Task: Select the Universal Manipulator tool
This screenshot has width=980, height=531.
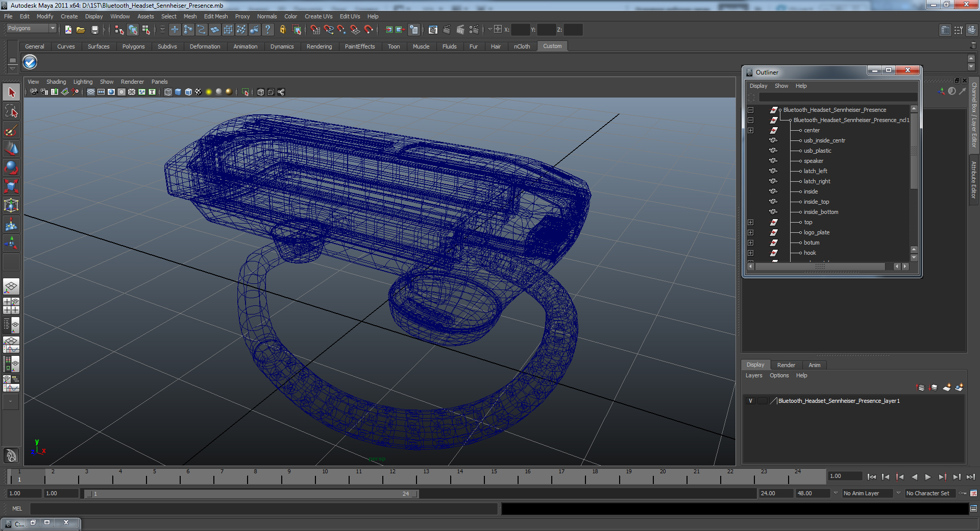Action: [x=11, y=205]
